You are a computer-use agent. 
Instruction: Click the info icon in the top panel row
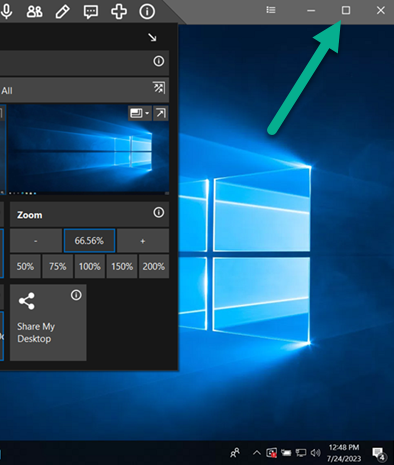159,61
